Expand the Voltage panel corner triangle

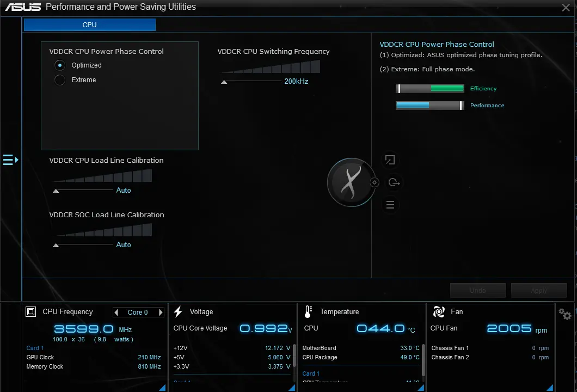292,388
